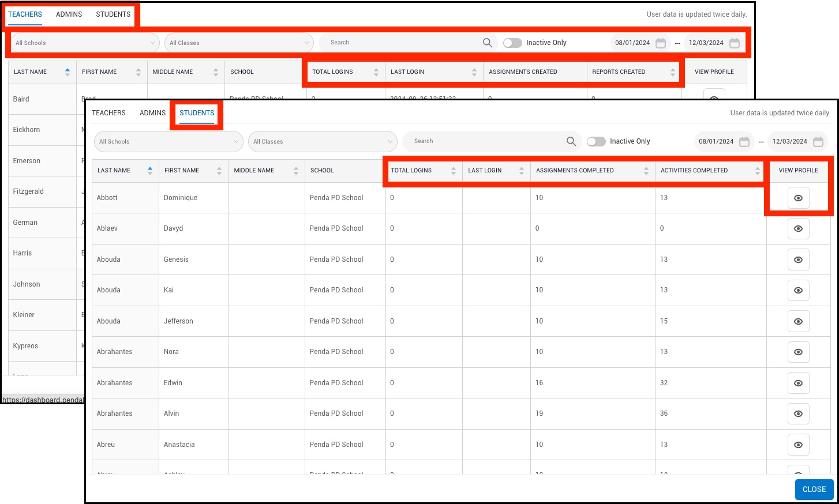Image resolution: width=839 pixels, height=504 pixels.
Task: Click teacher last name Eickhorn
Action: click(x=27, y=130)
